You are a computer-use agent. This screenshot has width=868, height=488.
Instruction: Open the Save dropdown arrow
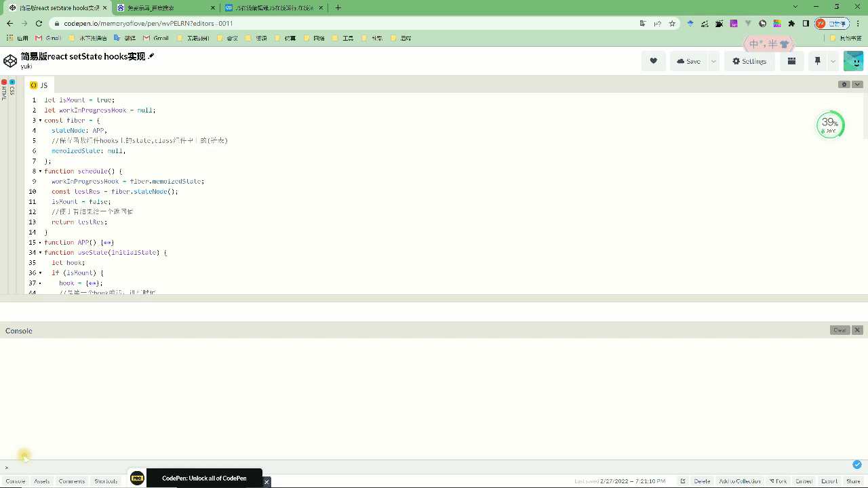(x=713, y=61)
